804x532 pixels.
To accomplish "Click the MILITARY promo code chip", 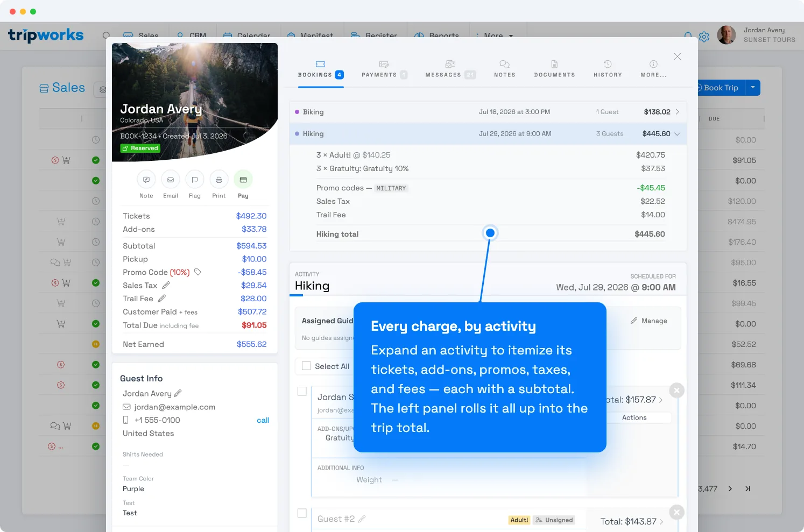I will 391,188.
